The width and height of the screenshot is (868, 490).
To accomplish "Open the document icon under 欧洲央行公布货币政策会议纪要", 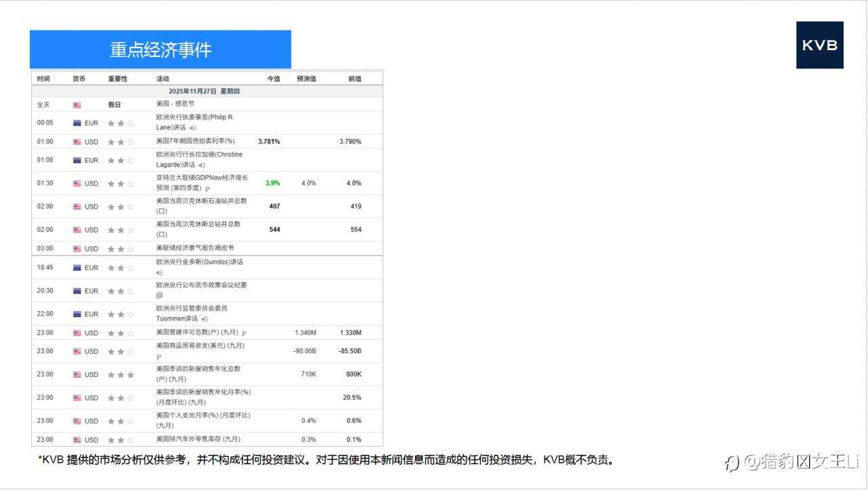I will click(159, 295).
